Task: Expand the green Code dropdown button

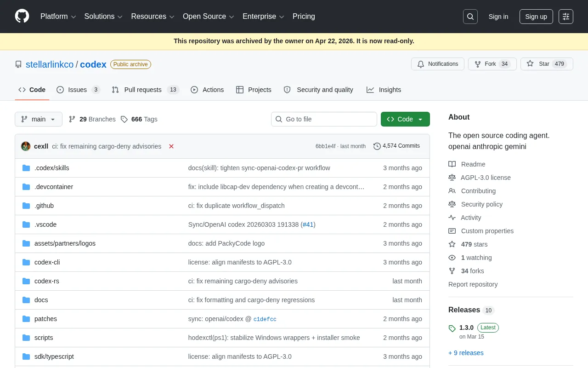Action: tap(405, 119)
